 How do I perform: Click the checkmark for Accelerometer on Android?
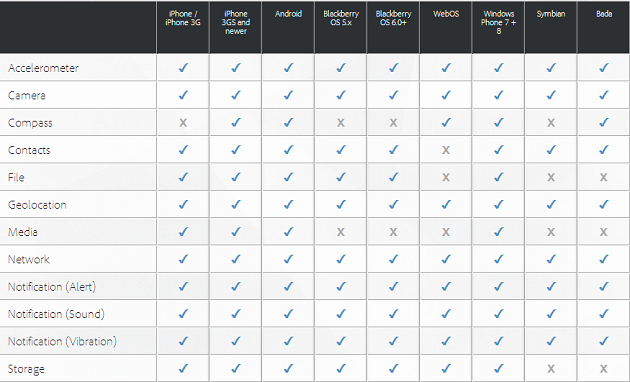(x=288, y=68)
